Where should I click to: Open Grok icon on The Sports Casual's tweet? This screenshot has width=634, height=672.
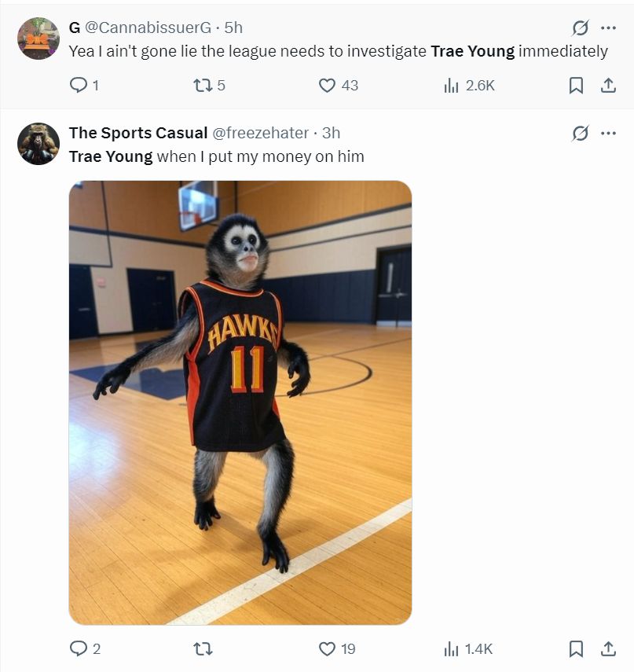[580, 134]
